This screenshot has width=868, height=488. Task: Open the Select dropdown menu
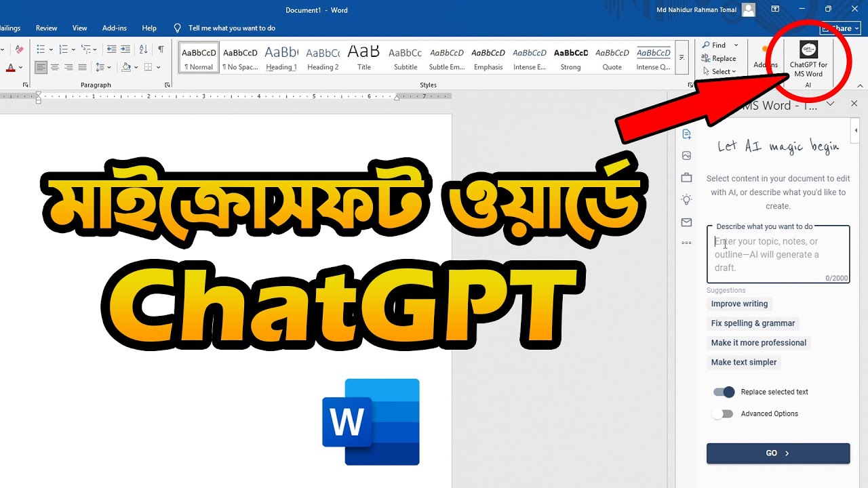point(719,71)
